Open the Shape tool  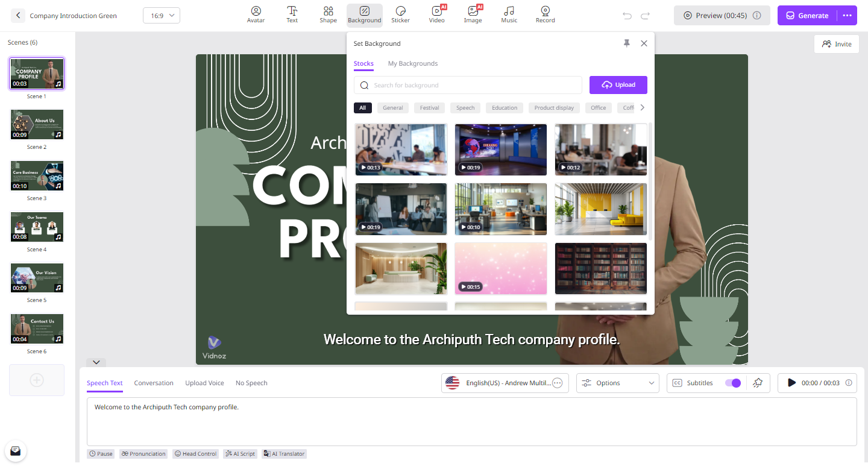click(x=328, y=15)
